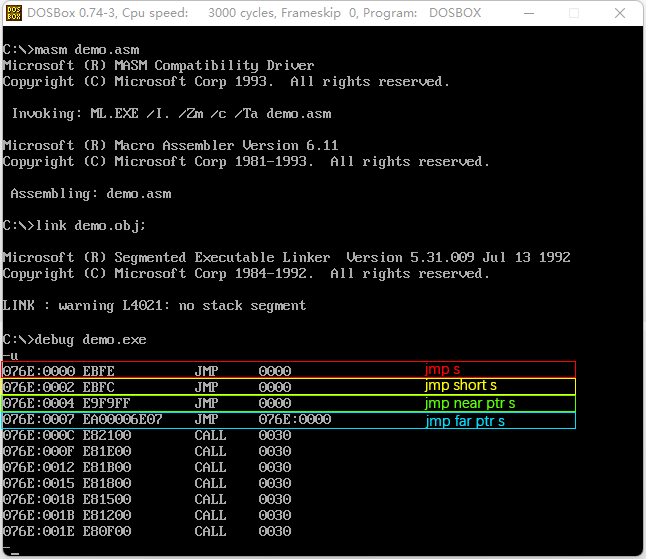Click address 076E:0000 row
The height and width of the screenshot is (559, 646).
coord(288,370)
